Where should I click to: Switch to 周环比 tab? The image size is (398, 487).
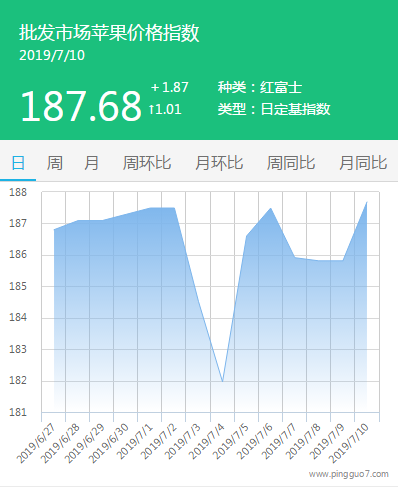pyautogui.click(x=147, y=163)
